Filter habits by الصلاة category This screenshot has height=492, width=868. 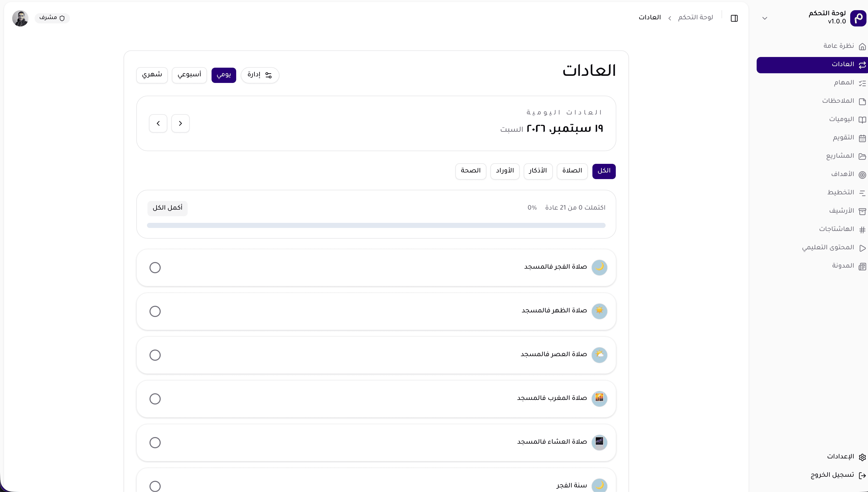572,171
